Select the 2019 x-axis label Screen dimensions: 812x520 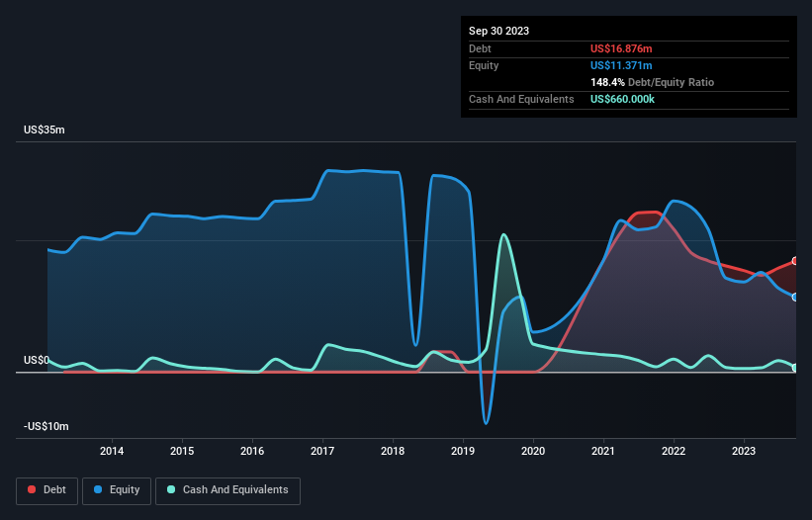coord(463,451)
